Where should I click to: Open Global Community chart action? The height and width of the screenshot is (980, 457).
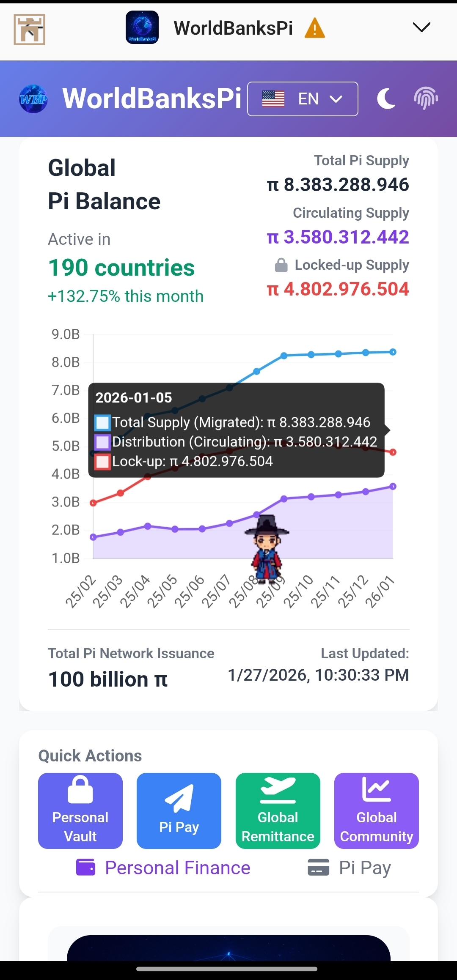(x=377, y=810)
